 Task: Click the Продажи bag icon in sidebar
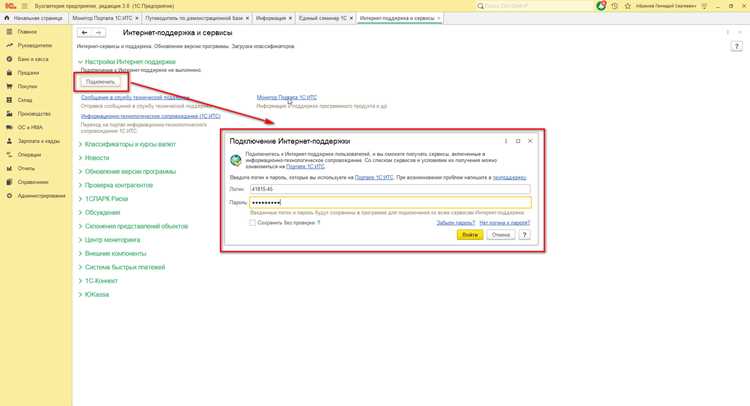pos(9,73)
